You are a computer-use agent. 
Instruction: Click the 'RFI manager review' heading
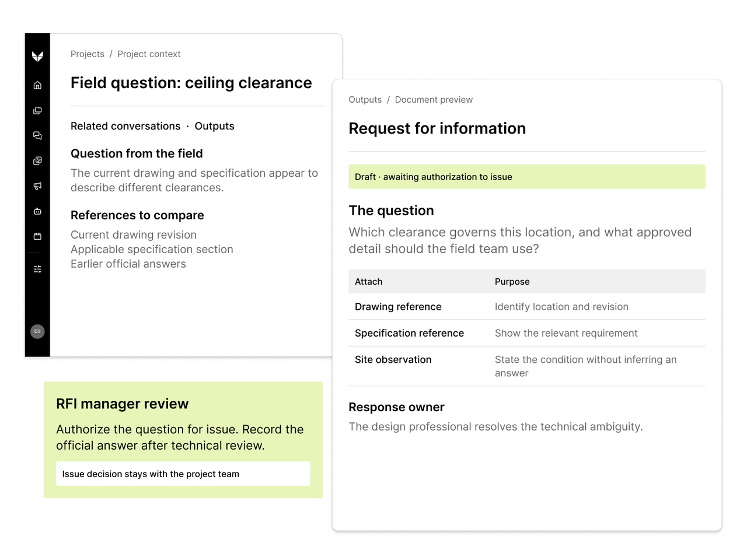pos(123,404)
